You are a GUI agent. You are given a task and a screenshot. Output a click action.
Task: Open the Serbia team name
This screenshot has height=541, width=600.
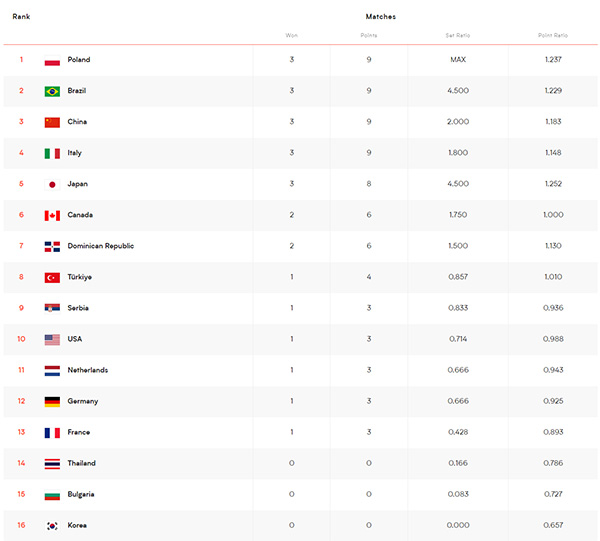click(x=78, y=308)
